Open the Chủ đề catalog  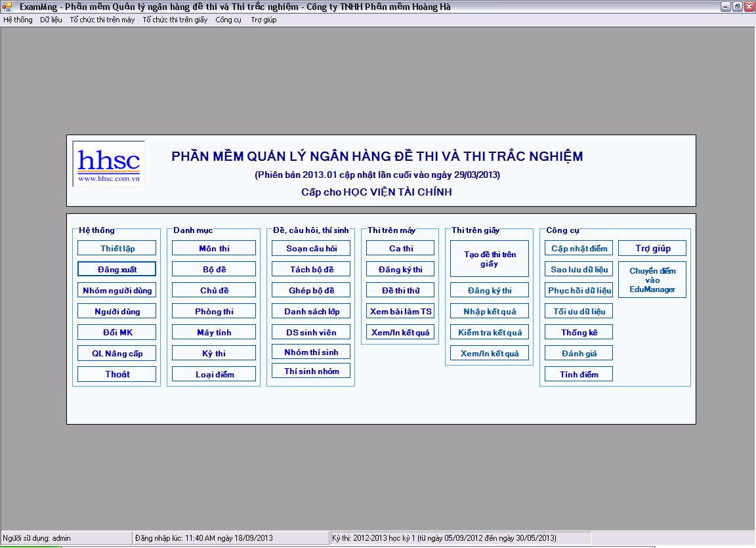214,290
